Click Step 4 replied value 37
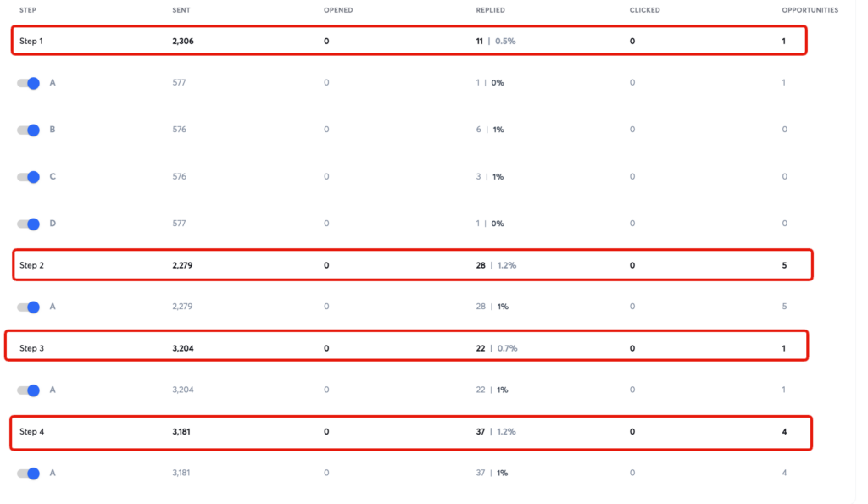This screenshot has width=868, height=504. [x=480, y=431]
